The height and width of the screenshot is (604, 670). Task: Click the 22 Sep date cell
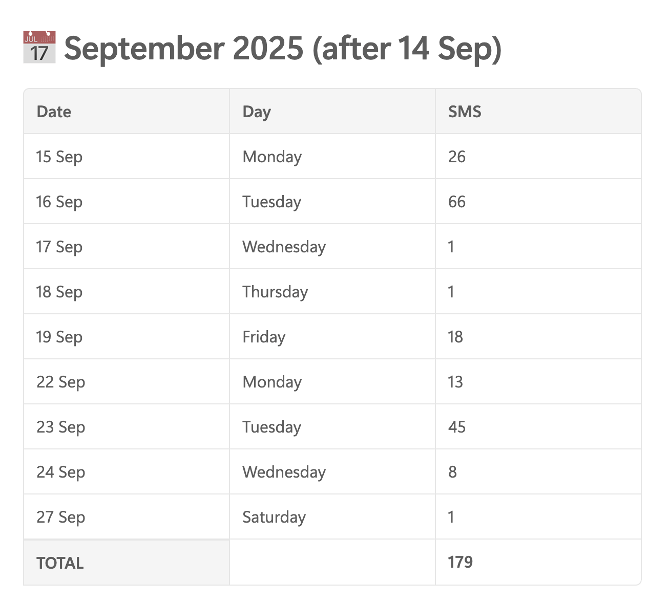[126, 382]
